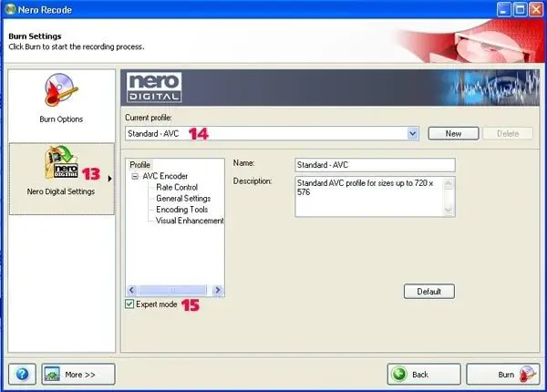The width and height of the screenshot is (547, 392).
Task: Maximize the Nero Recode window
Action: point(520,9)
